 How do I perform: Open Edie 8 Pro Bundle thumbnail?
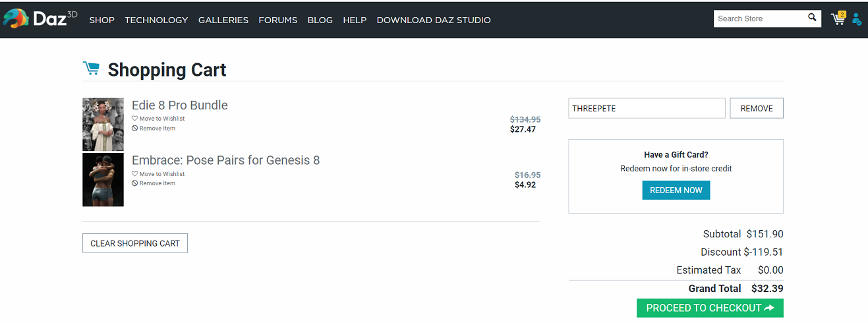[103, 125]
